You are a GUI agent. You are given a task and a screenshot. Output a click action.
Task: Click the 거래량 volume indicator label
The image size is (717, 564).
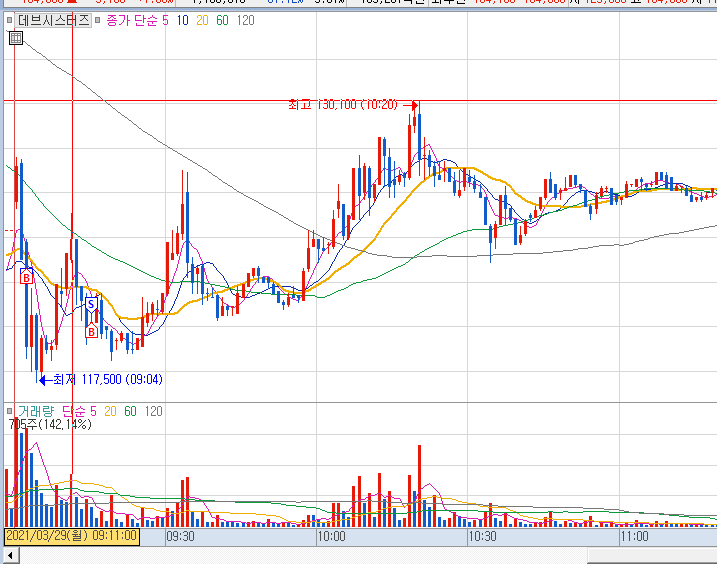[35, 411]
